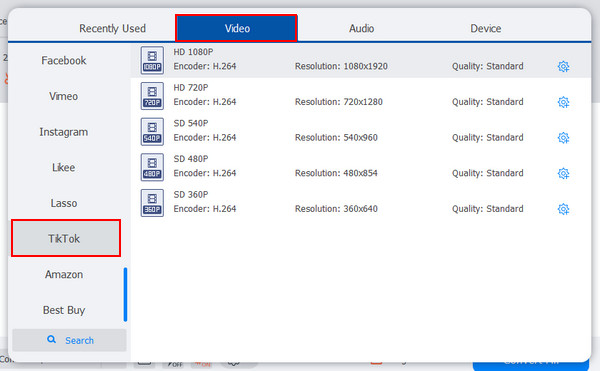Screen dimensions: 600x371
Task: Switch to the Video tab
Action: (236, 28)
